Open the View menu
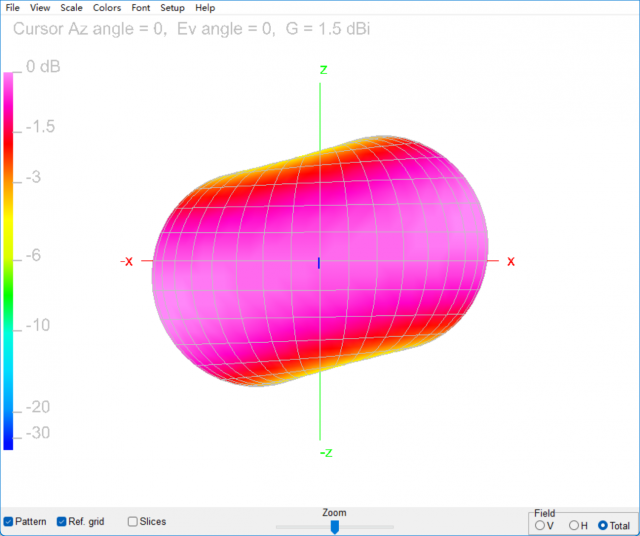This screenshot has width=640, height=536. (40, 8)
